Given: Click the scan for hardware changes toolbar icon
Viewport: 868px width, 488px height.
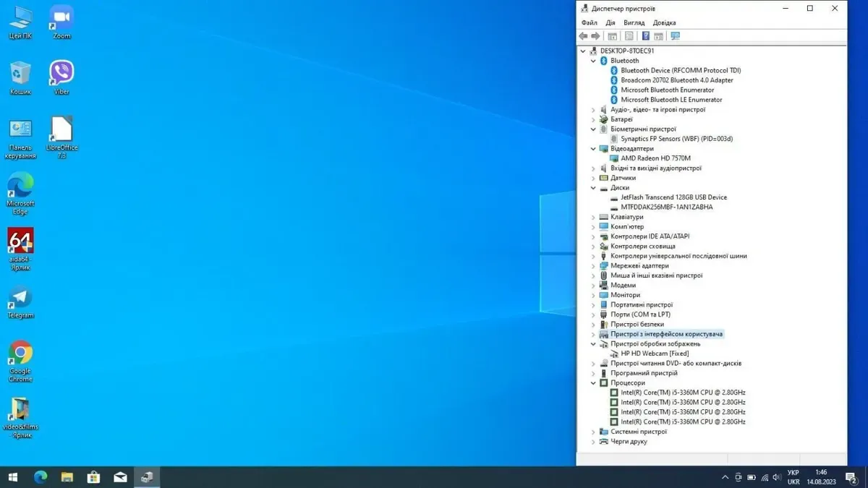Looking at the screenshot, I should click(676, 36).
